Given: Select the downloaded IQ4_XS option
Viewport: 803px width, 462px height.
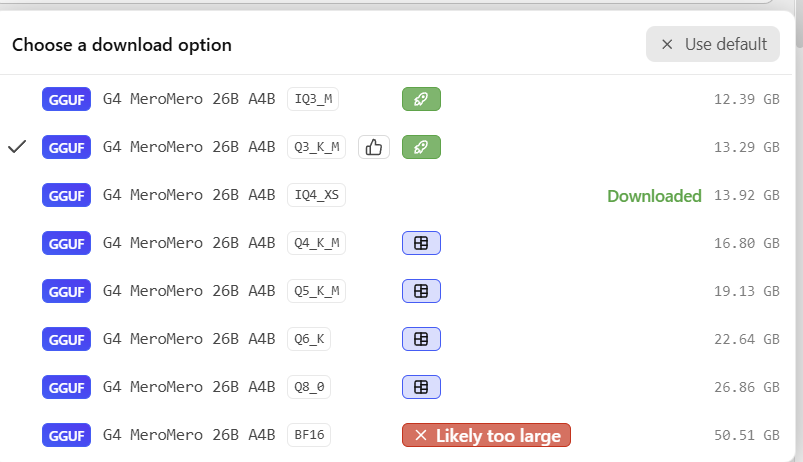Looking at the screenshot, I should point(395,195).
